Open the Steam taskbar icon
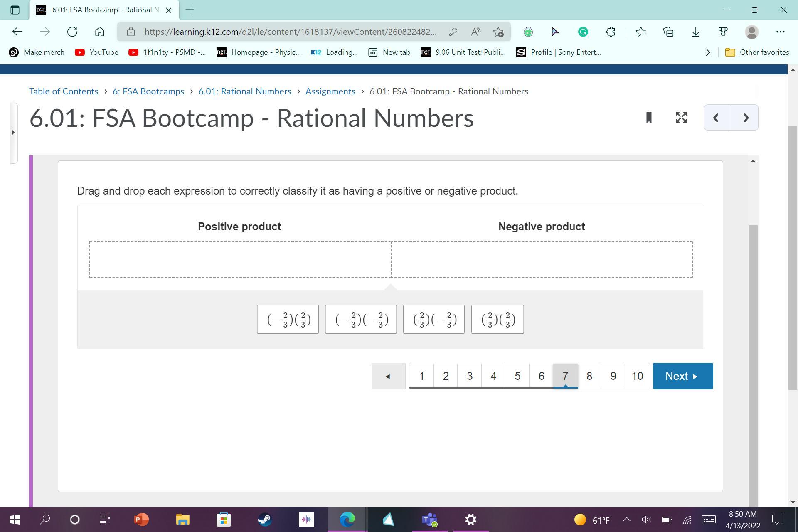Screen dimensions: 798x532 click(x=265, y=520)
